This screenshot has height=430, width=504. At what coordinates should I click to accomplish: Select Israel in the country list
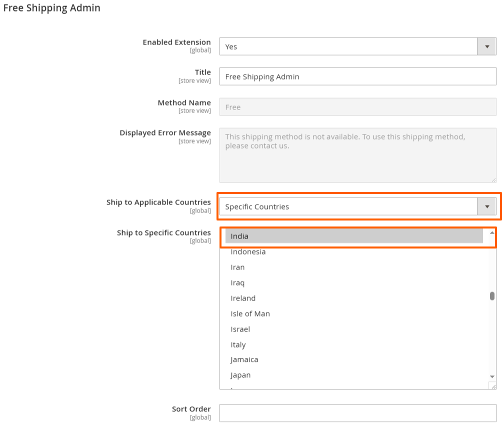coord(354,329)
